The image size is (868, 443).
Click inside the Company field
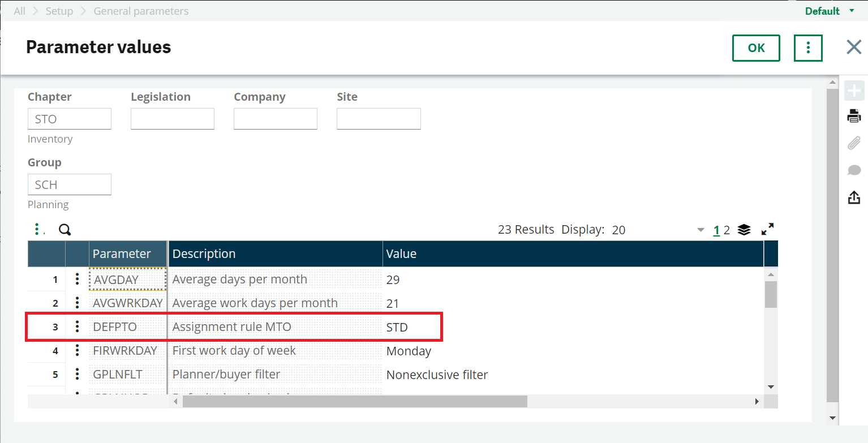[x=276, y=119]
